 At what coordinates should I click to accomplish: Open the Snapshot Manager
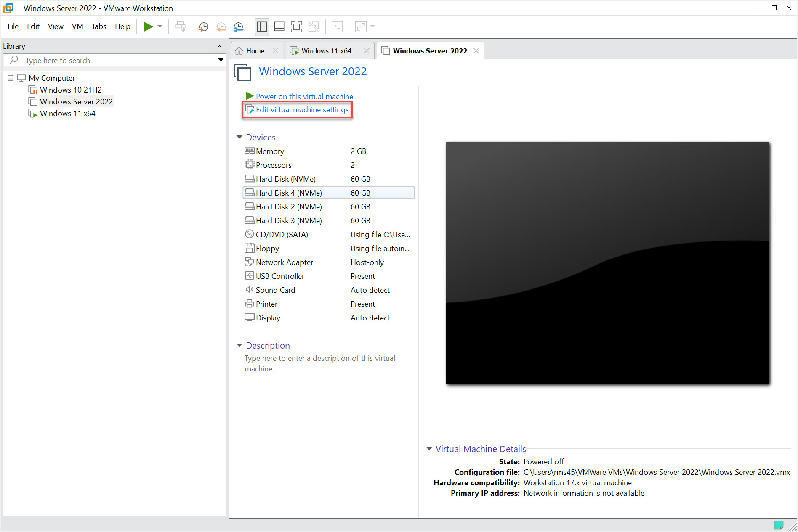(x=238, y=26)
